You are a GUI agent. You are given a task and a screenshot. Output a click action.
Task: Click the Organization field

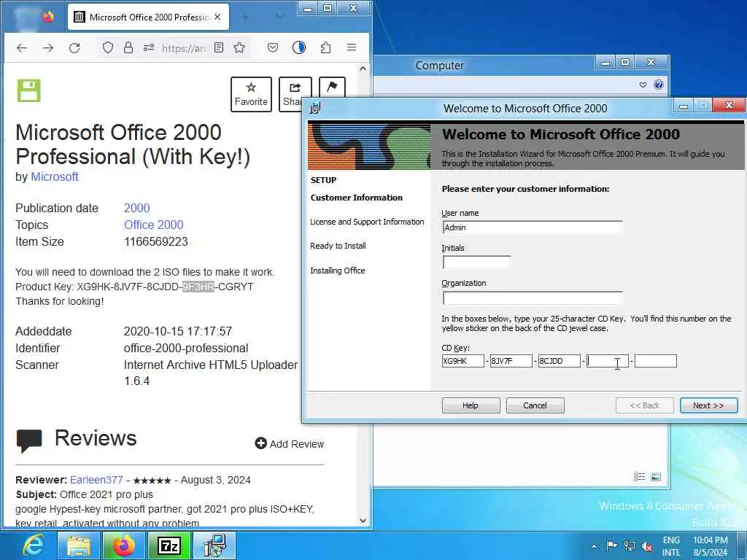click(x=532, y=297)
